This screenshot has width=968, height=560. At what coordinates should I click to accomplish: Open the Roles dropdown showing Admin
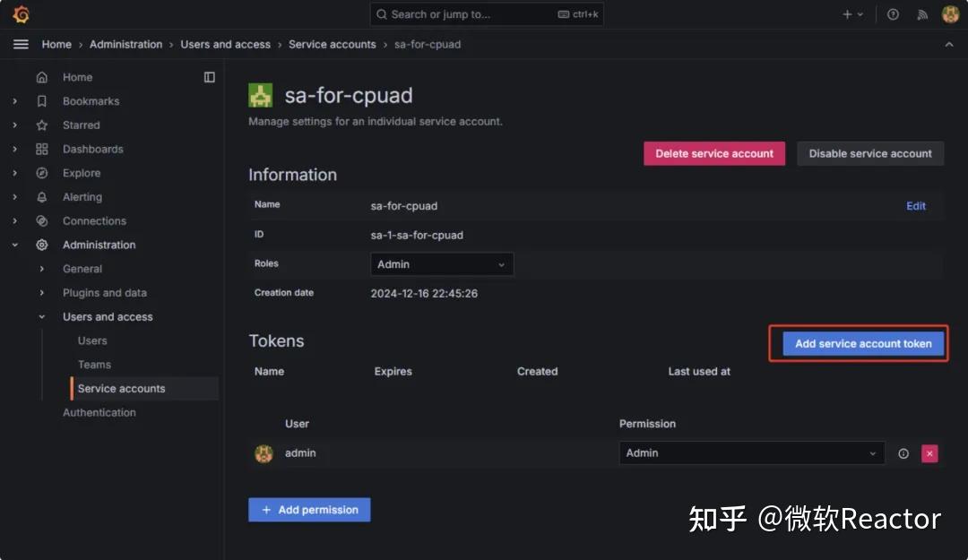441,263
